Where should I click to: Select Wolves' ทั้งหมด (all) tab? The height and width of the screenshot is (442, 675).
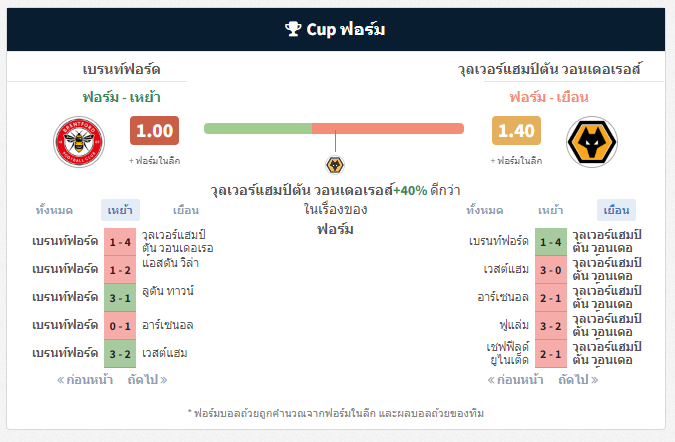tap(485, 210)
